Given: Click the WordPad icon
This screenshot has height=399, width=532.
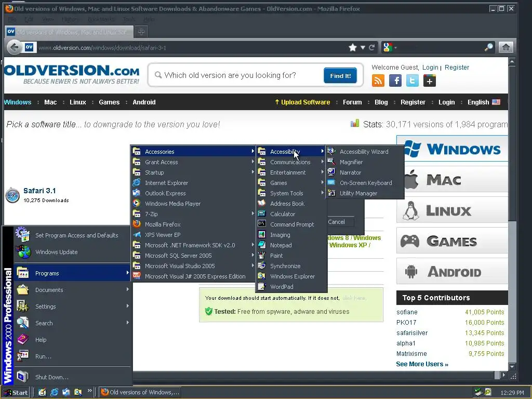Looking at the screenshot, I should [x=262, y=286].
